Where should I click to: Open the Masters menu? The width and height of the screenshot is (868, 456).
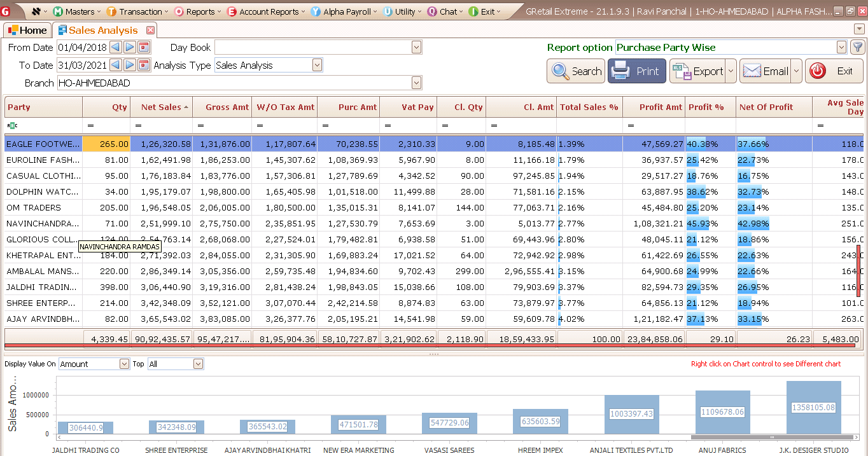click(x=78, y=11)
